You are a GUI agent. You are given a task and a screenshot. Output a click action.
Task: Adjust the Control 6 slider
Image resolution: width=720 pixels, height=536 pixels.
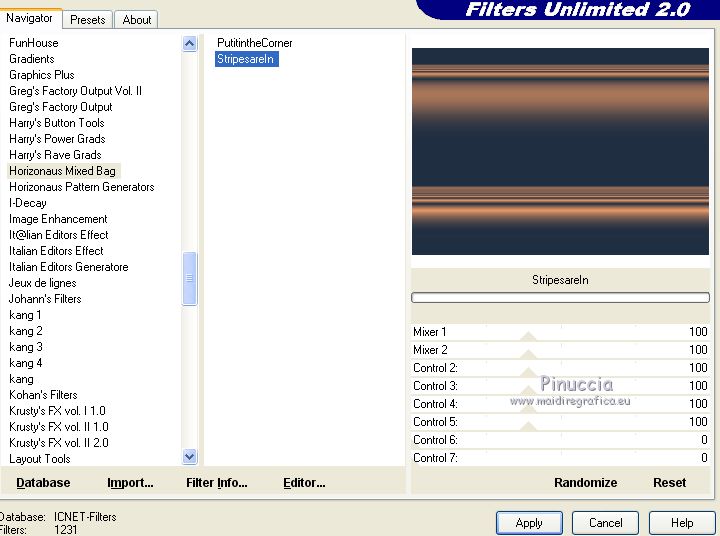coord(560,440)
